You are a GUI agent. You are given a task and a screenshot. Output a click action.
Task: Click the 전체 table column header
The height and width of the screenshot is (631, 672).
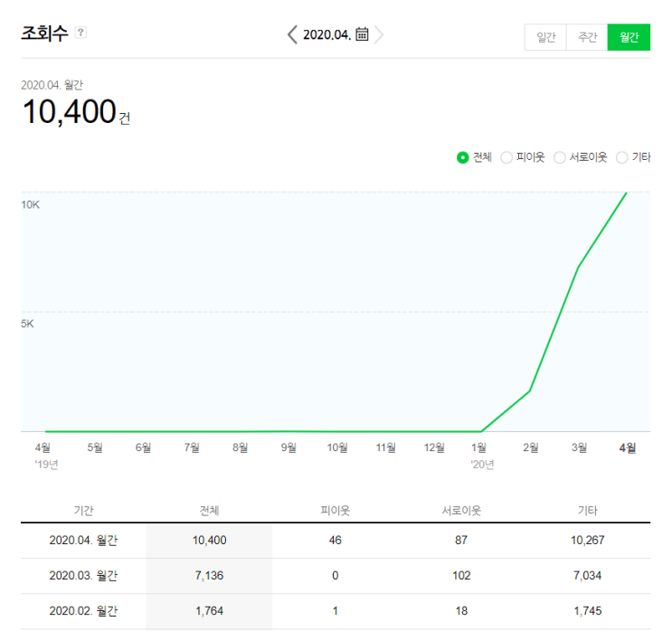point(209,510)
